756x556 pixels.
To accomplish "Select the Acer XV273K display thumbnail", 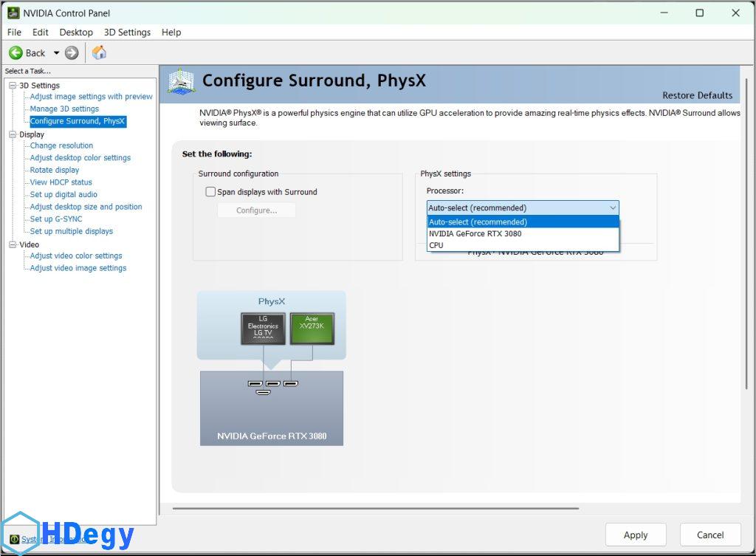I will tap(312, 328).
